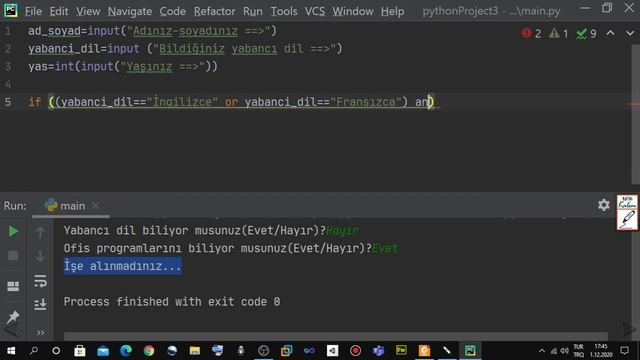Click Down the Stack Trace arrow
Image resolution: width=640 pixels, height=360 pixels.
click(40, 256)
